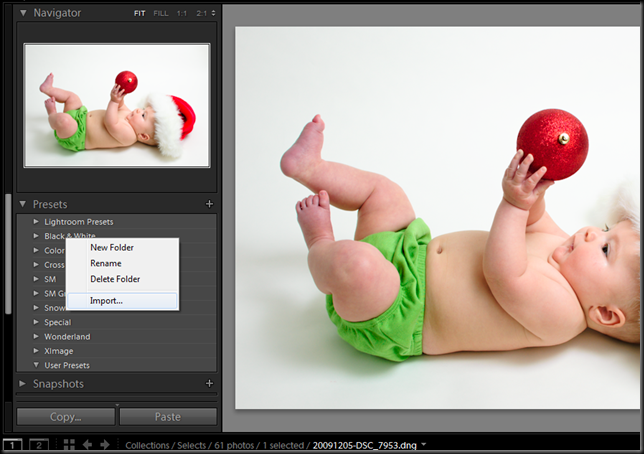Select main window display button 1
644x454 pixels.
(x=12, y=445)
